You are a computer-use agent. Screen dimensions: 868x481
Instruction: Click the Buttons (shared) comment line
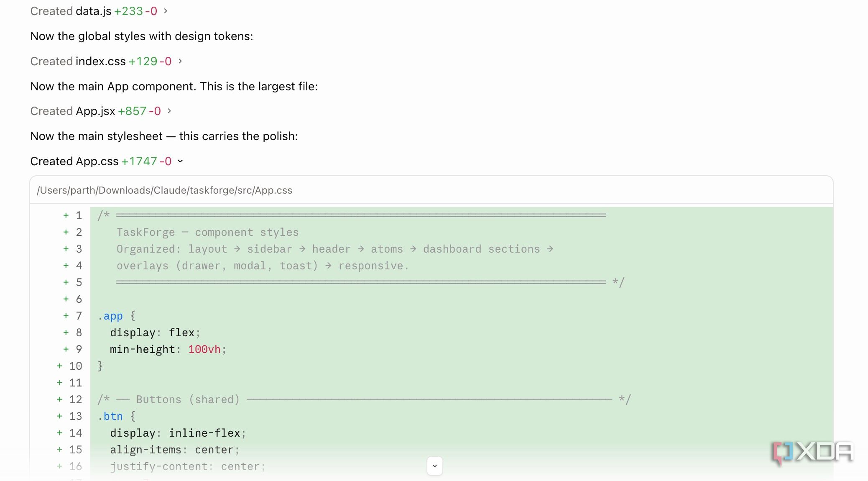coord(364,399)
